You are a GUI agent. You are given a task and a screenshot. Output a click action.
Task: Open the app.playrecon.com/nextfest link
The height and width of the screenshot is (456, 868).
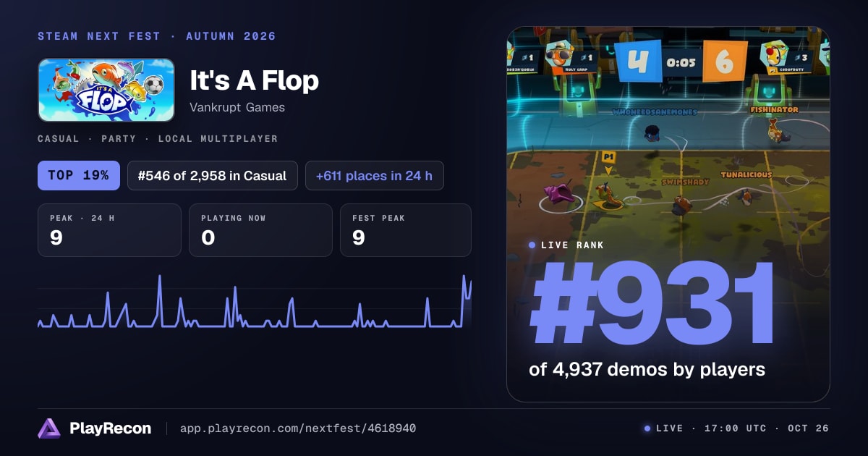coord(297,428)
